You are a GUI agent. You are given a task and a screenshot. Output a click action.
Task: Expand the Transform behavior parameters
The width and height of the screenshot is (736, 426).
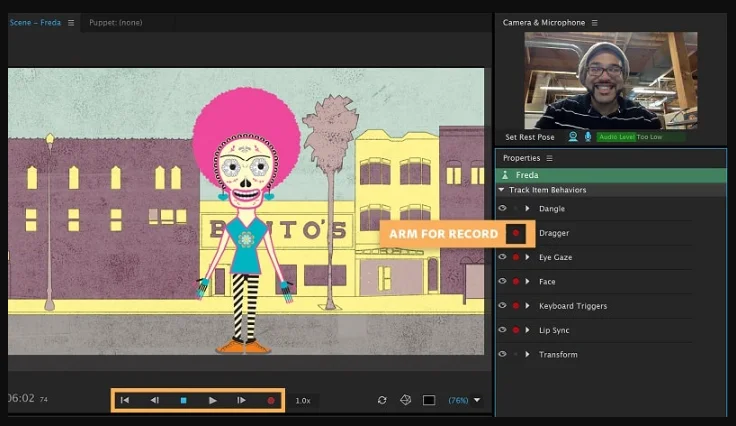[528, 354]
